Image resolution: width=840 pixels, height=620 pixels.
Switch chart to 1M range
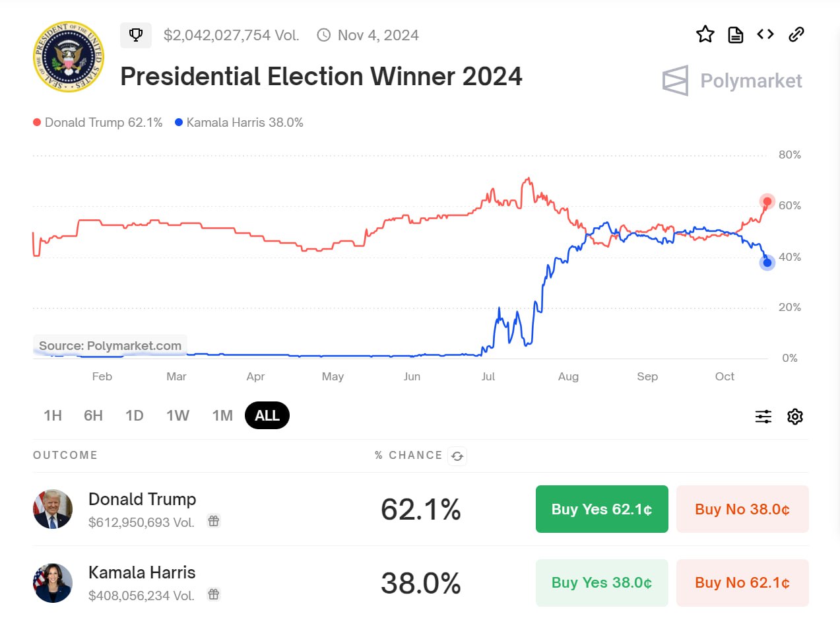(222, 416)
